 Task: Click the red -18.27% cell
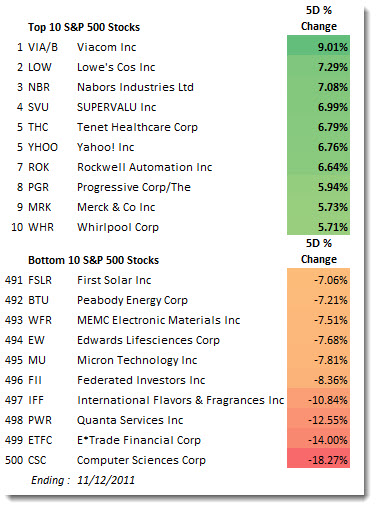tap(318, 459)
